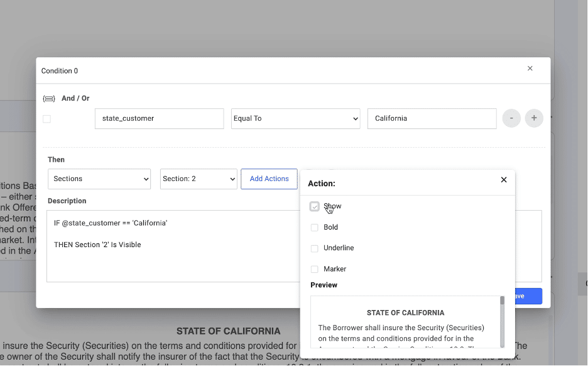
Task: Click the STATE OF CALIFORNIA preview heading
Action: coord(405,313)
